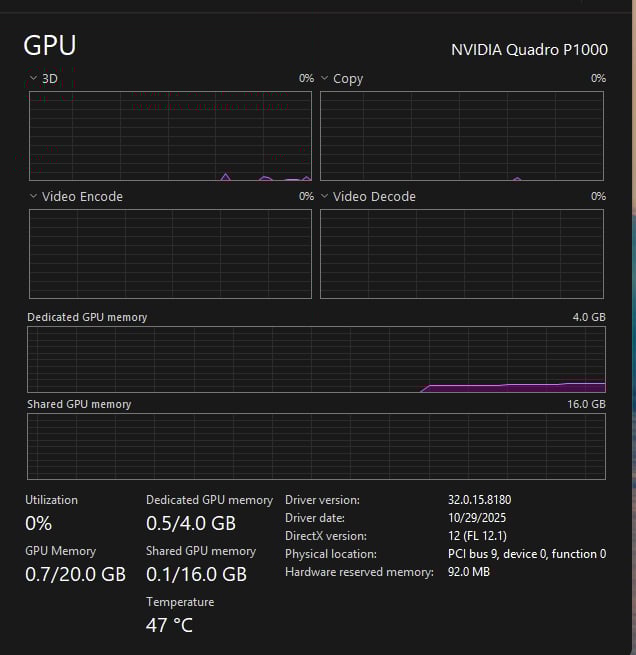Click the Copy engine usage graph
This screenshot has width=636, height=655.
pyautogui.click(x=462, y=136)
